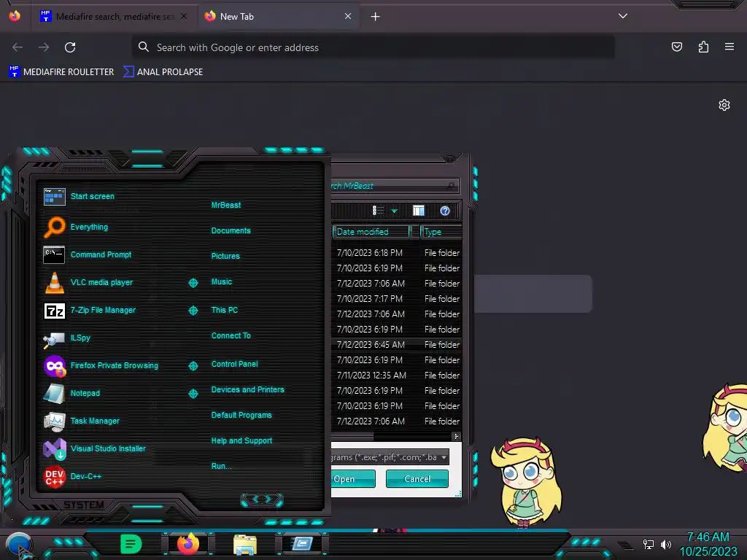
Task: Open Help and Support
Action: coord(241,441)
